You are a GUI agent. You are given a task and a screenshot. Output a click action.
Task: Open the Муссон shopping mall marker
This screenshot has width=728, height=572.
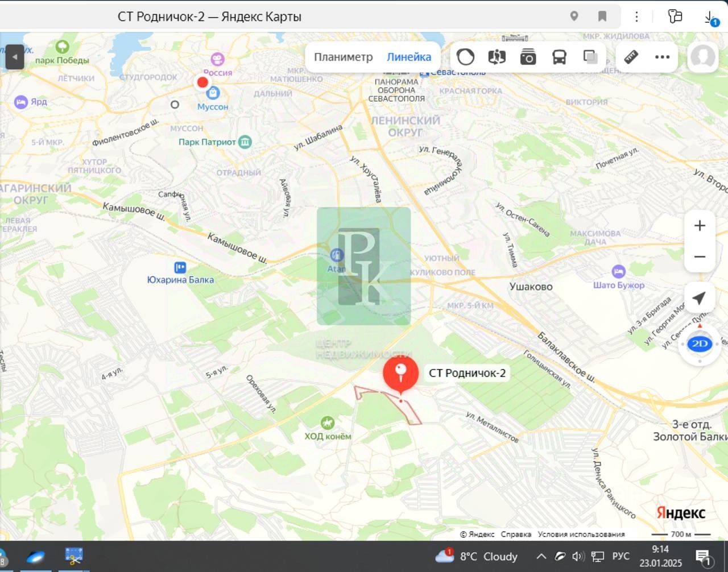click(x=213, y=92)
